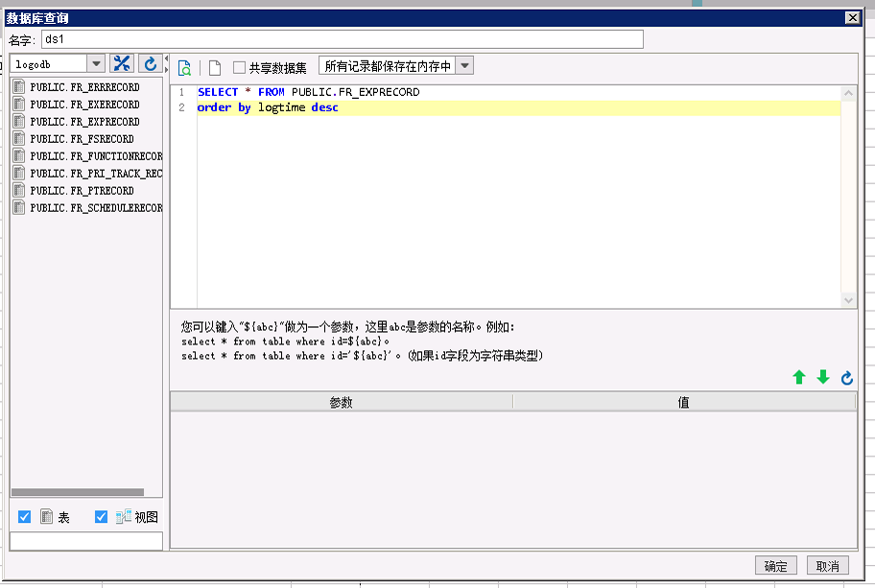Move parameter down with green down arrow
Image resolution: width=875 pixels, height=588 pixels.
[823, 377]
